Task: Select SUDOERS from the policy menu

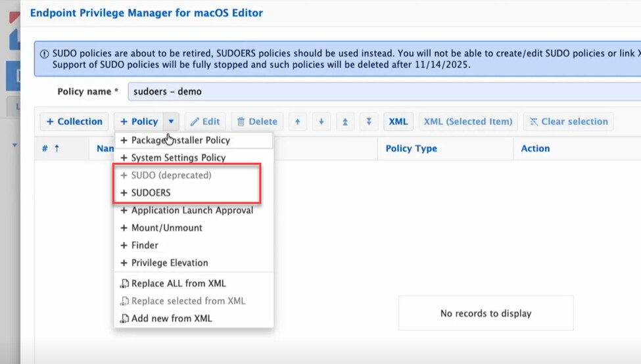Action: pos(151,193)
